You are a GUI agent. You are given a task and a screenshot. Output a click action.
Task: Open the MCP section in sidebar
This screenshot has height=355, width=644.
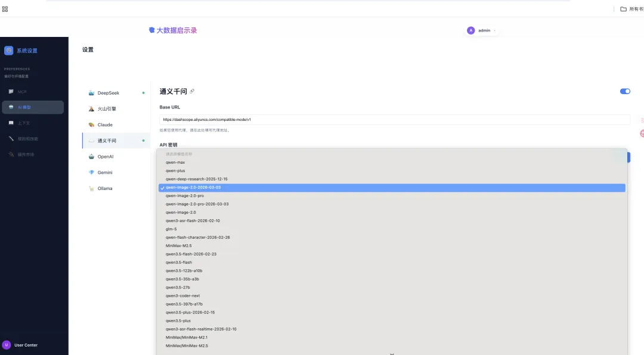pos(33,92)
